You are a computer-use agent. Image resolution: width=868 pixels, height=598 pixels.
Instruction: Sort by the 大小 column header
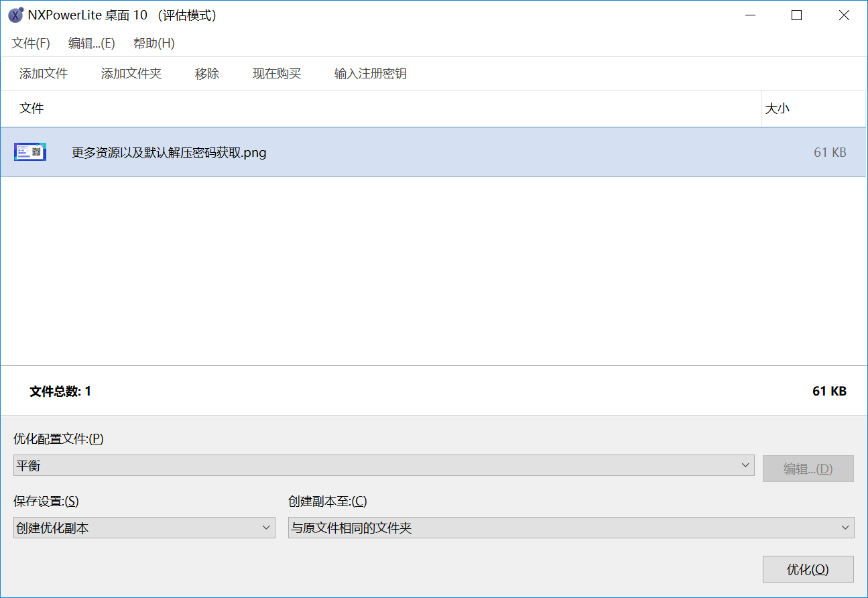pyautogui.click(x=814, y=109)
